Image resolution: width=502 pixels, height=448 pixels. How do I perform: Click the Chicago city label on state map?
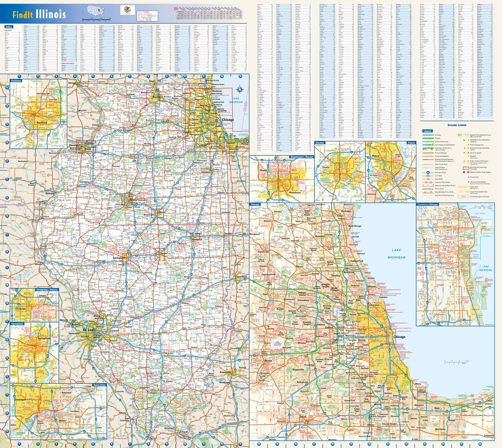[228, 120]
